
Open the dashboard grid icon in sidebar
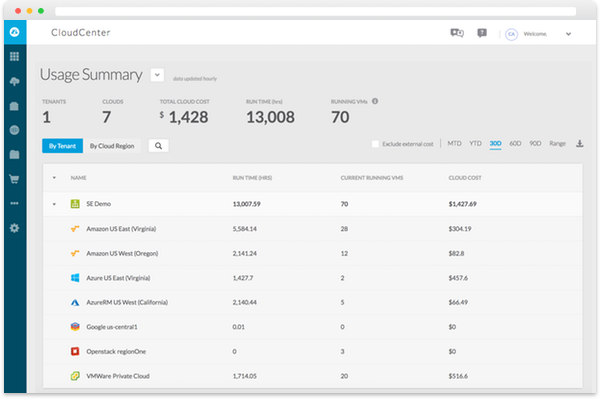pos(15,57)
